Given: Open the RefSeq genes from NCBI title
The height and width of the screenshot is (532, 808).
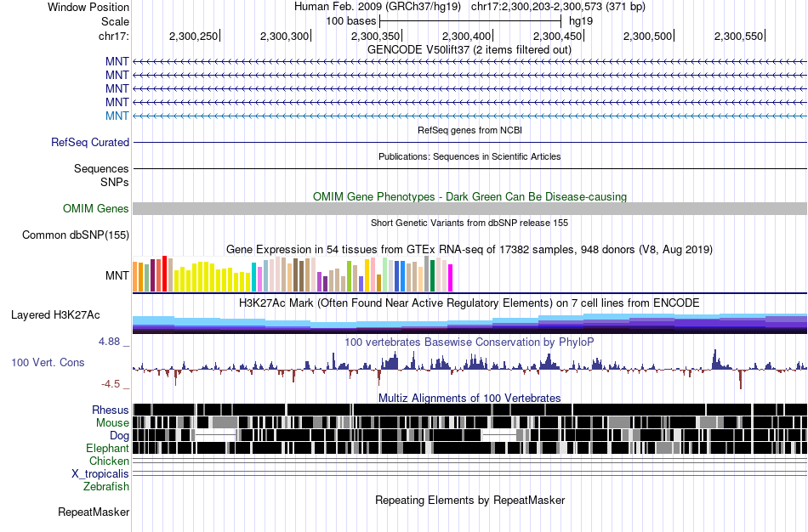Looking at the screenshot, I should [469, 130].
